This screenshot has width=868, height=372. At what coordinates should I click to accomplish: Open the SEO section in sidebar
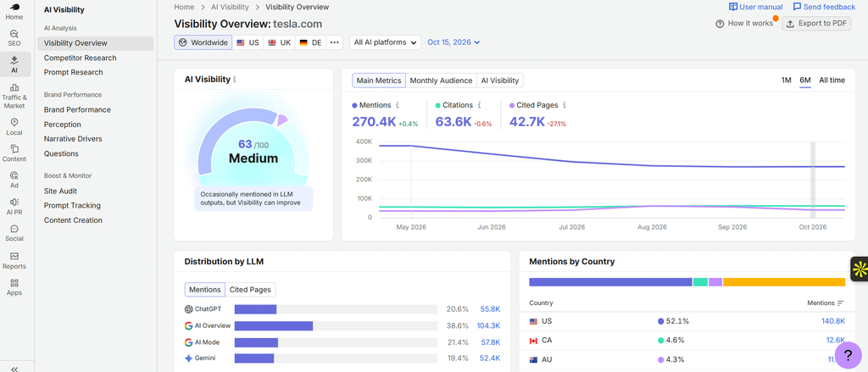click(x=14, y=37)
